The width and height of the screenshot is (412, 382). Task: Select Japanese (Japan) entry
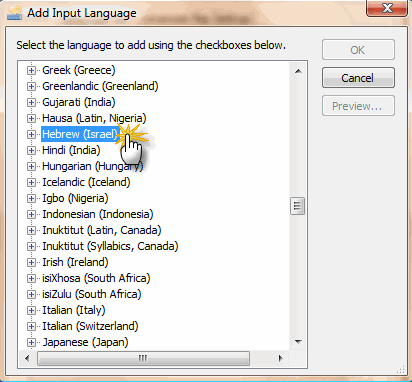pos(85,342)
